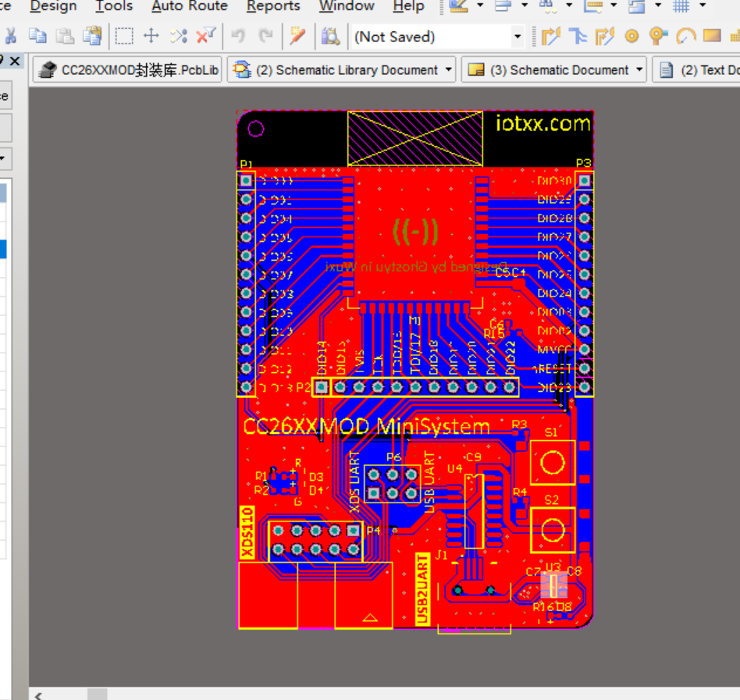The height and width of the screenshot is (700, 740).
Task: Open the Design menu
Action: point(53,6)
